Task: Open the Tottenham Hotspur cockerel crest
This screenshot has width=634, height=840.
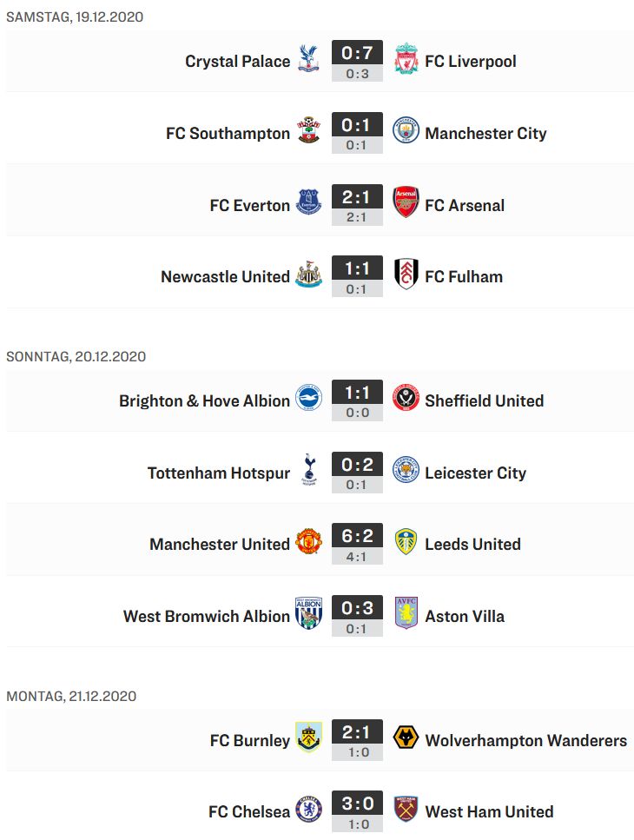Action: [308, 472]
